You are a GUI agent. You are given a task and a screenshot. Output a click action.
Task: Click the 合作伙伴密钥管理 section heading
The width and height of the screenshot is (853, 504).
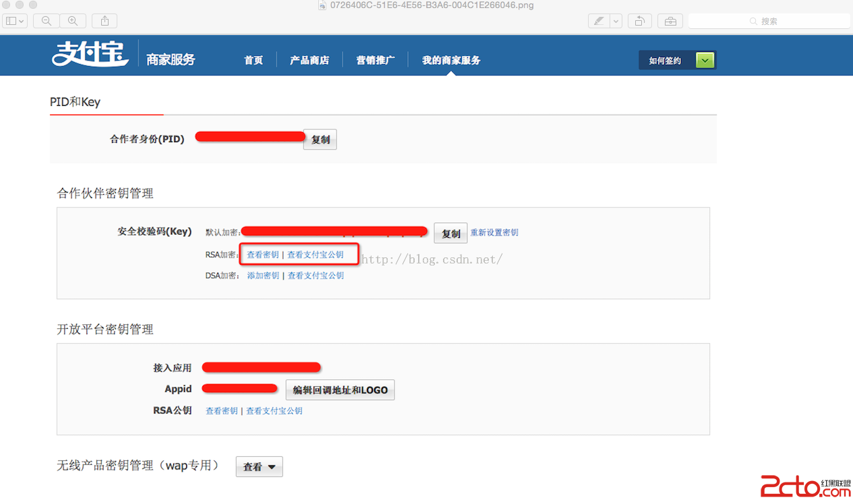[x=105, y=193]
